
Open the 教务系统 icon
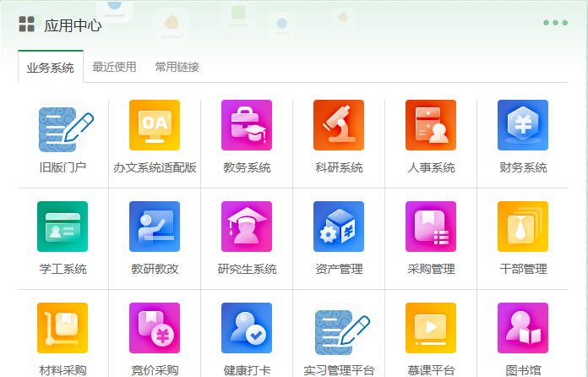247,125
